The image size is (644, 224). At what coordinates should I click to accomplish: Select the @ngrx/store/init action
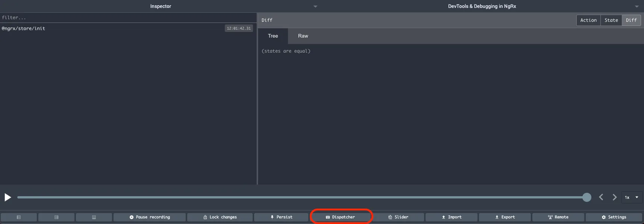pyautogui.click(x=128, y=29)
